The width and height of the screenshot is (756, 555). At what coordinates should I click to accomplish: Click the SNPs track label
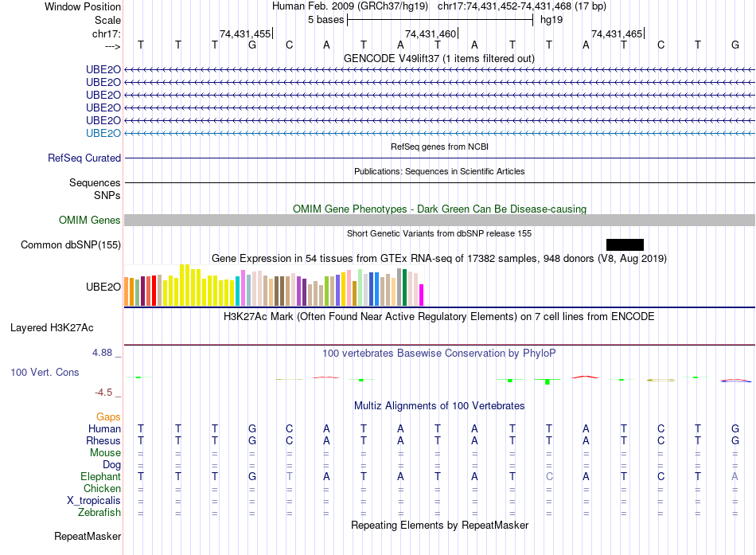click(x=107, y=195)
